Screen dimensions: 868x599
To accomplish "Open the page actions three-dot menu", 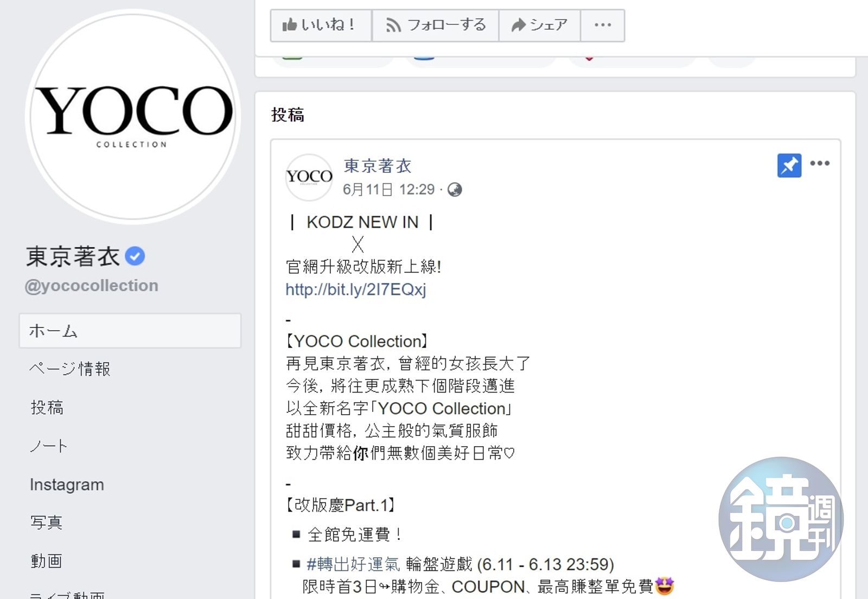I will click(603, 25).
